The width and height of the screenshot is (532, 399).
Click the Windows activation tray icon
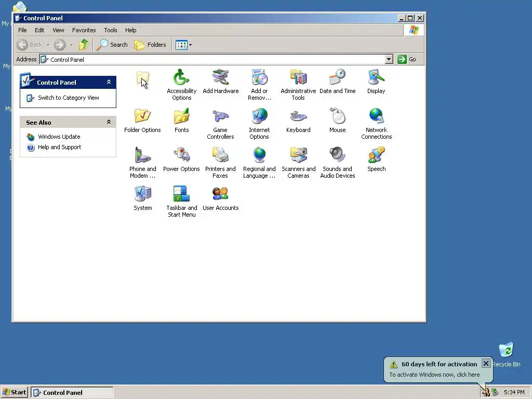coord(486,393)
